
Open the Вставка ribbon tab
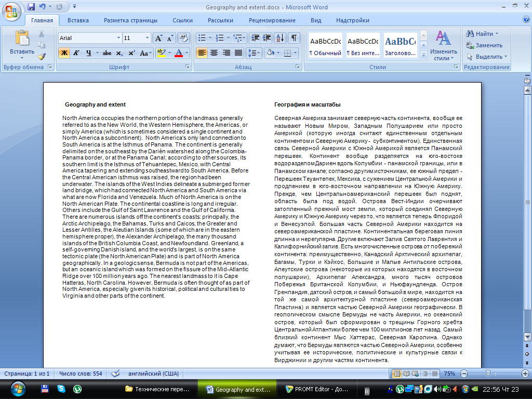coord(78,20)
